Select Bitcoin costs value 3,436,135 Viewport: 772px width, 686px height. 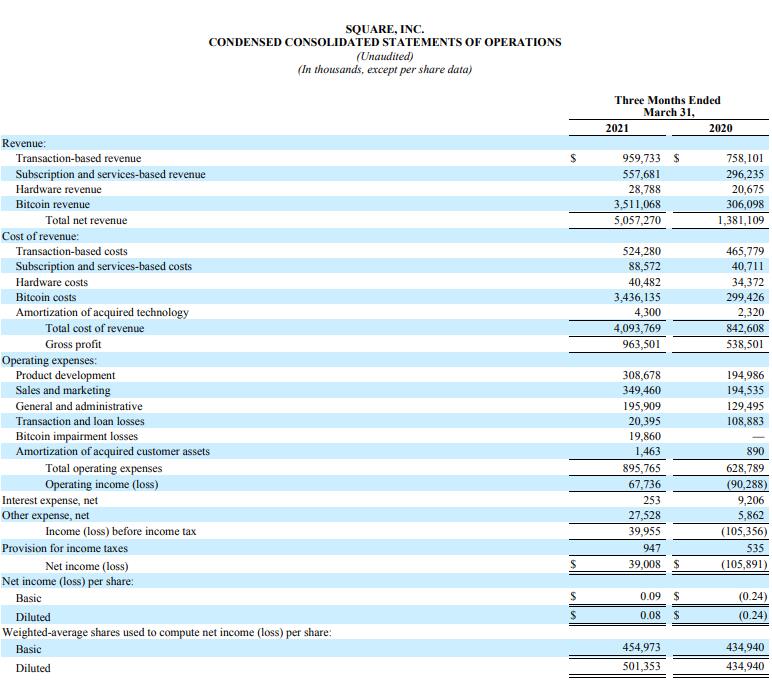click(637, 297)
